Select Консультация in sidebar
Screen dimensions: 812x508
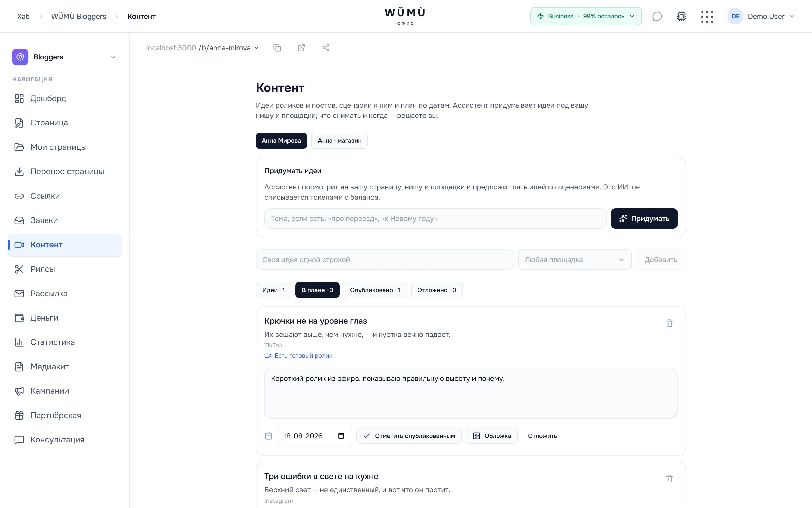tap(65, 440)
